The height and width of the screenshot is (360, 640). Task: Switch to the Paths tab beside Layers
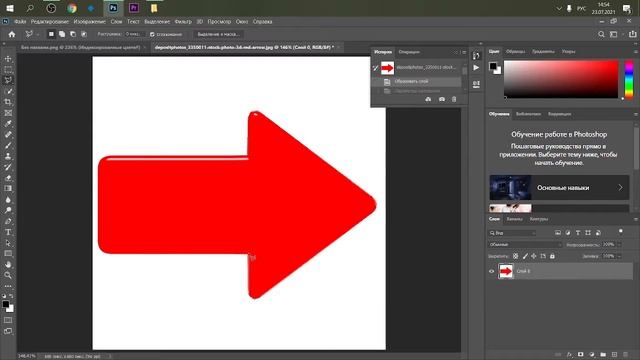539,219
